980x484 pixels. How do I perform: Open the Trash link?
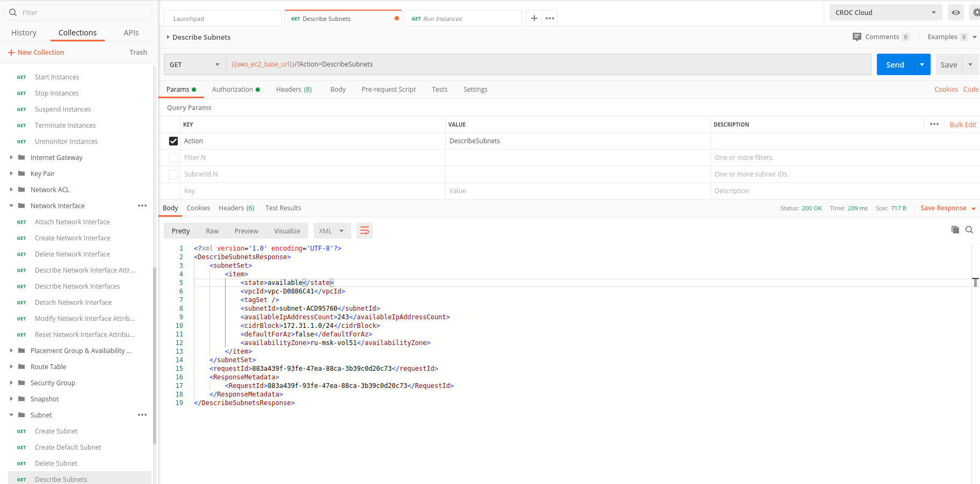[138, 53]
